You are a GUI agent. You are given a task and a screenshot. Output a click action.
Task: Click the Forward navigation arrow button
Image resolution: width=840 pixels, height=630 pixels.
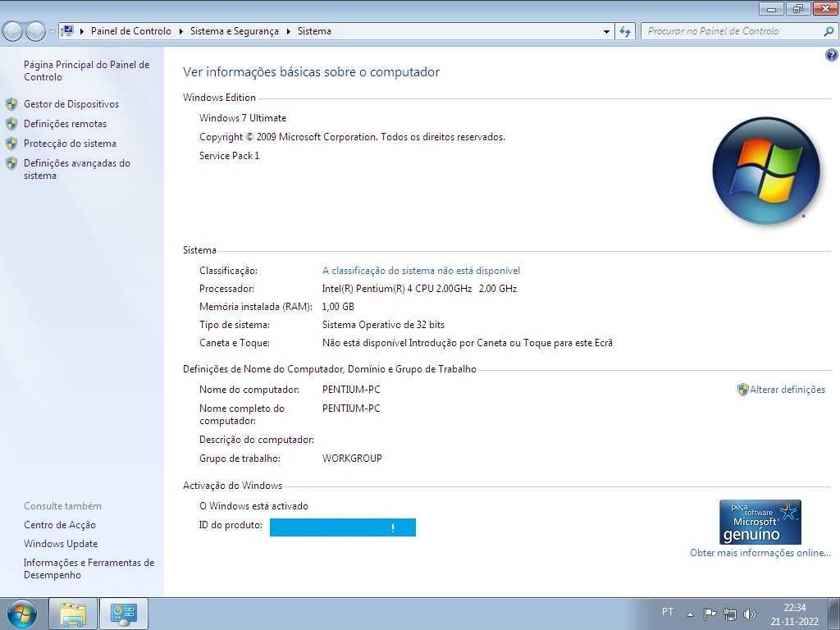(35, 32)
